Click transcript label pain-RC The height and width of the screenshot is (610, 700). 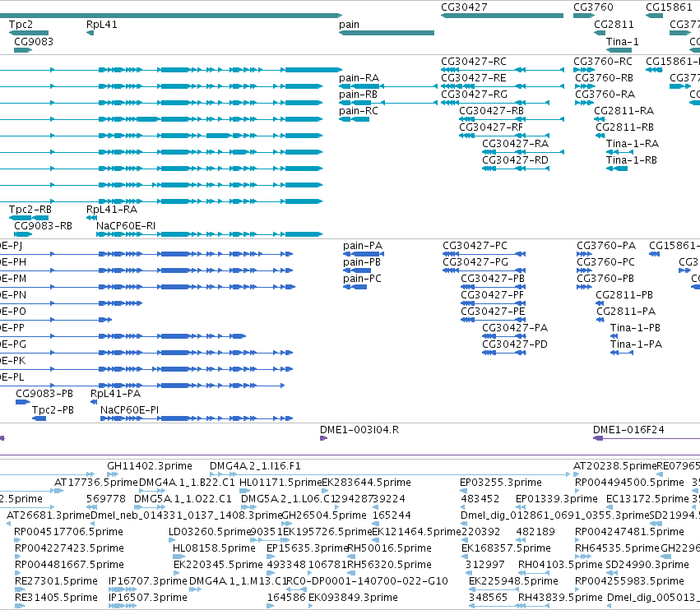click(359, 111)
